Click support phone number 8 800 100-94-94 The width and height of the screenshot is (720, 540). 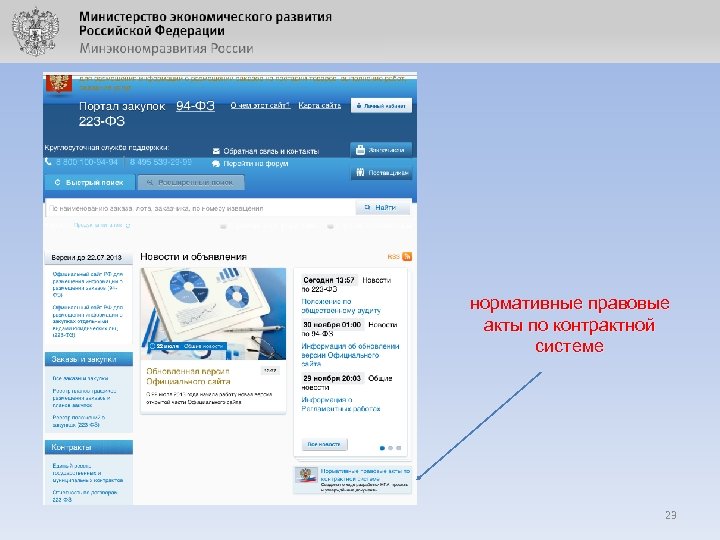pyautogui.click(x=87, y=162)
